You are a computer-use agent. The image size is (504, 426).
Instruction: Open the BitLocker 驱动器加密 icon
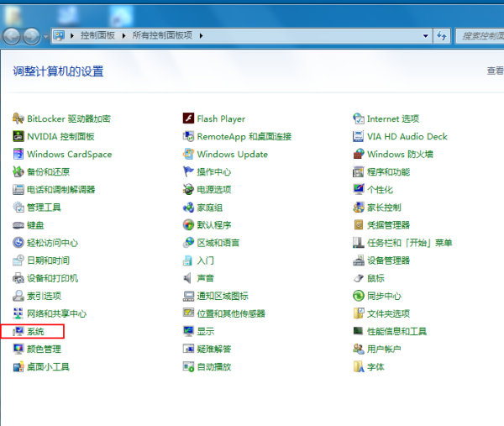point(18,118)
